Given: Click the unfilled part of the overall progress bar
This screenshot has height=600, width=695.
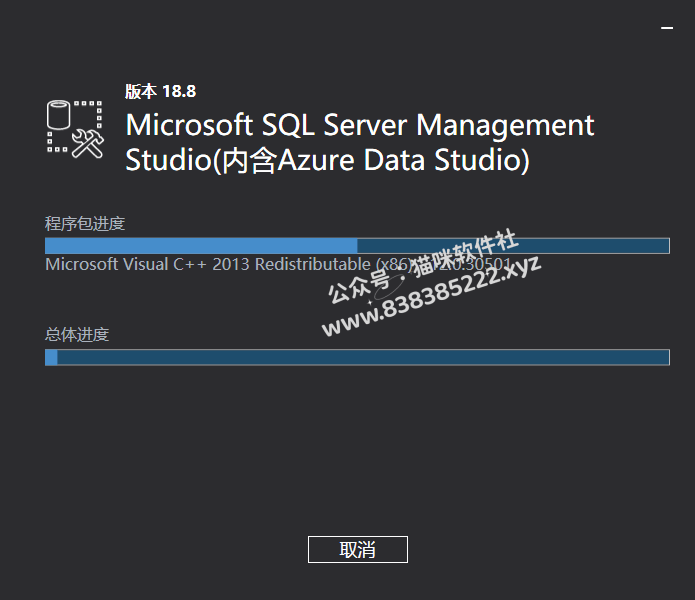Looking at the screenshot, I should [x=363, y=357].
